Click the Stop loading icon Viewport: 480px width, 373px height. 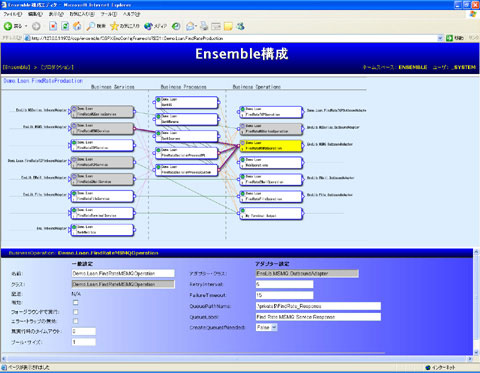coord(53,26)
